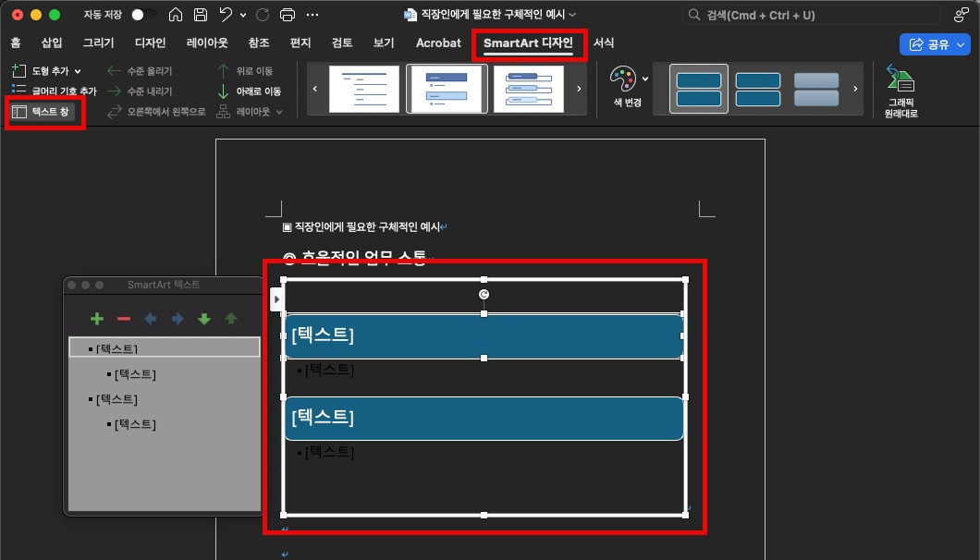Click 오른쪽에서 왼쪽으로 direction button

coord(156,111)
